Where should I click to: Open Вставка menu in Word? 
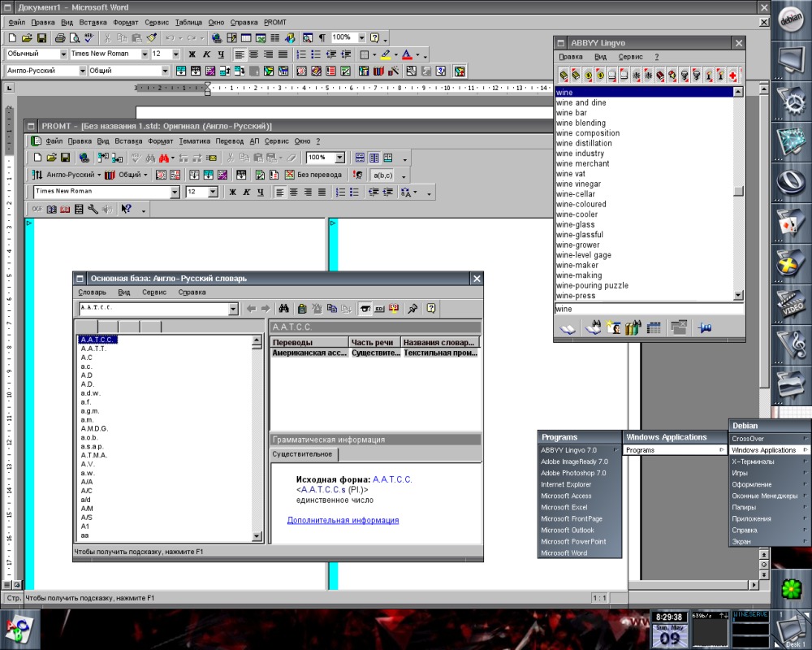(x=93, y=22)
